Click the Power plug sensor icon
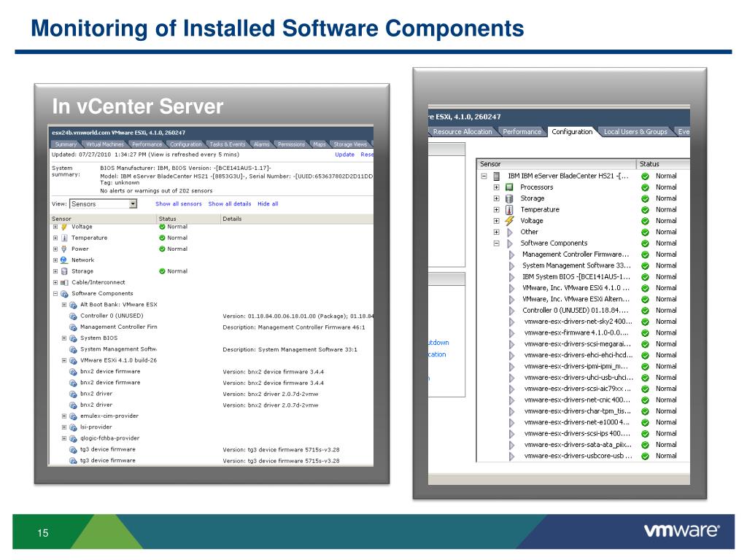 (x=64, y=249)
